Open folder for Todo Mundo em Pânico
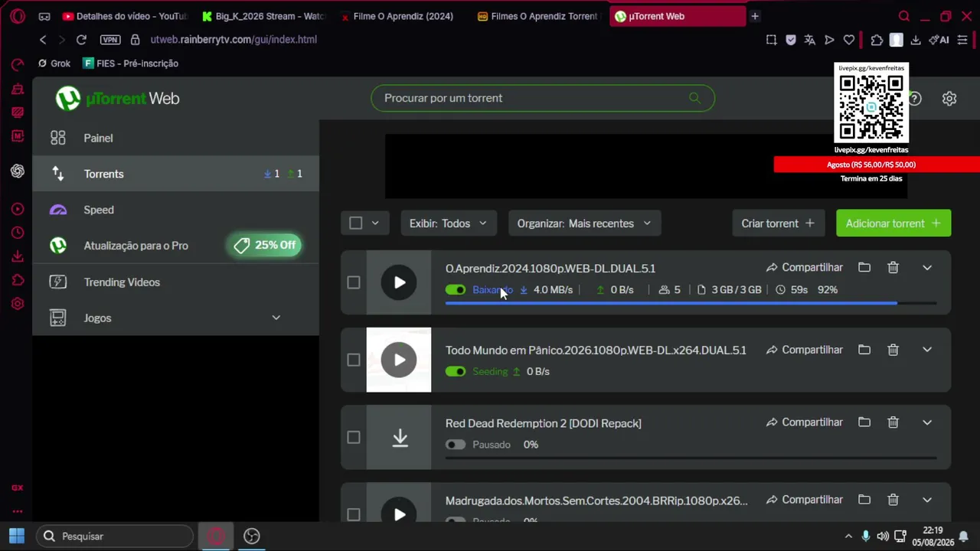The image size is (980, 551). tap(864, 350)
